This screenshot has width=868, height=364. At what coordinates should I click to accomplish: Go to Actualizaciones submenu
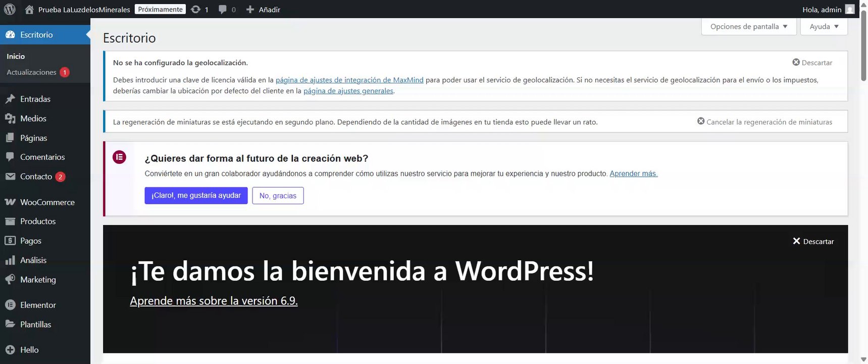coord(31,72)
